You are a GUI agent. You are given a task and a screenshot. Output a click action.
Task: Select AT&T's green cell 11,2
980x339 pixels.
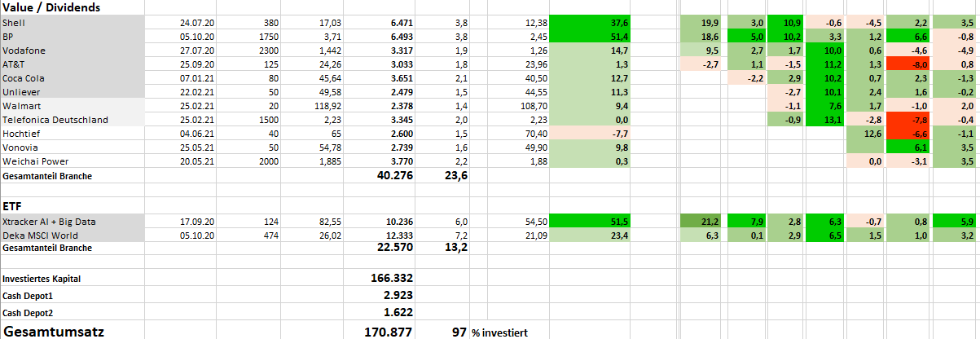(826, 64)
